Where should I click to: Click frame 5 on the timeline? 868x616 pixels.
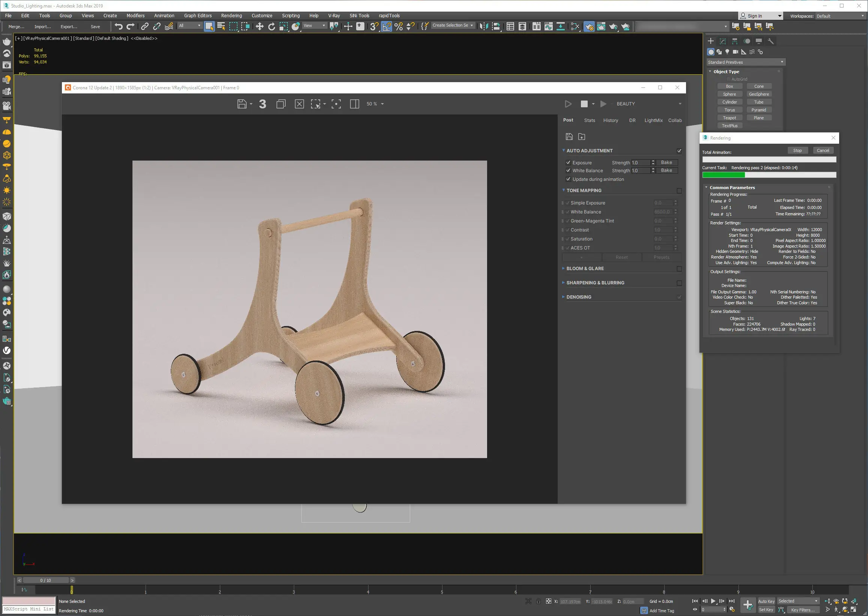(442, 590)
